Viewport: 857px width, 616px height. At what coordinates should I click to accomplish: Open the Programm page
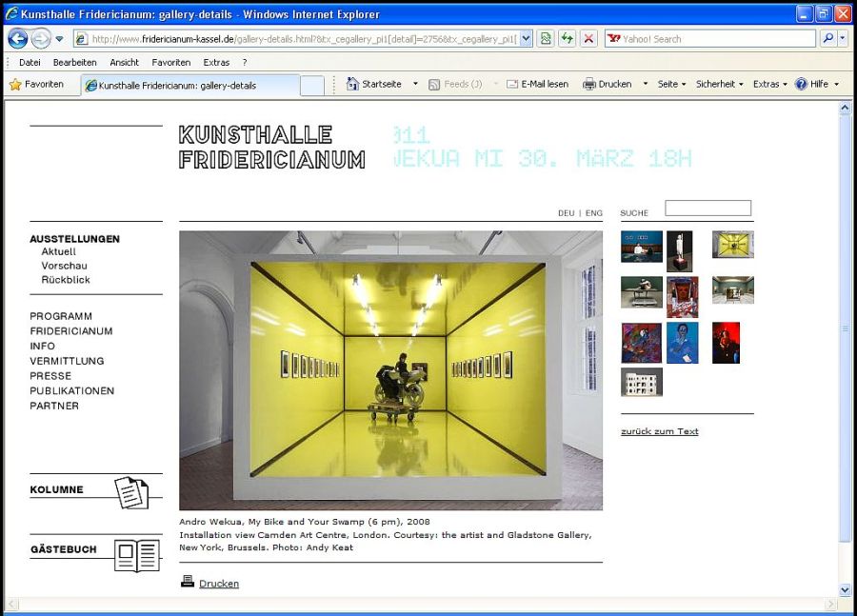click(61, 316)
